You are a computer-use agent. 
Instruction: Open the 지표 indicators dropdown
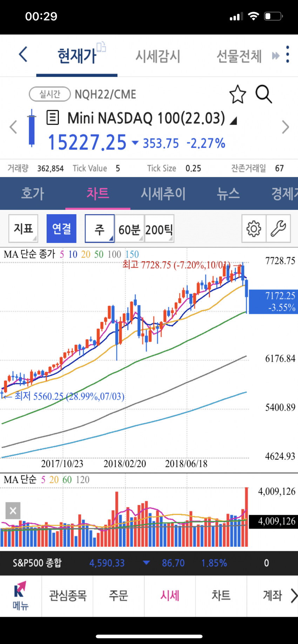point(23,229)
